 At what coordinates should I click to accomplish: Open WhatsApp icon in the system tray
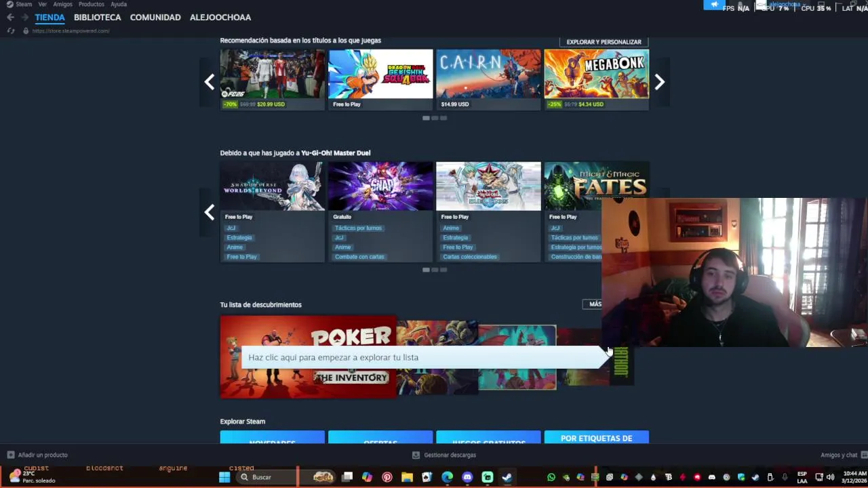551,477
